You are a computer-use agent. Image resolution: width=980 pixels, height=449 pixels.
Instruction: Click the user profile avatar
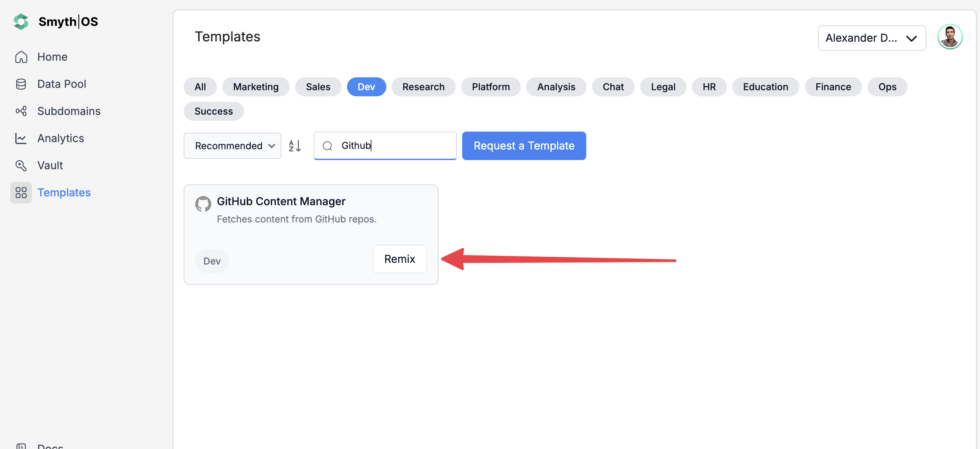point(950,37)
